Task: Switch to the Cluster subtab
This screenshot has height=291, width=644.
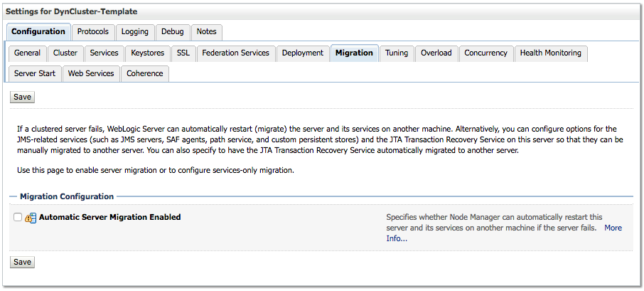Action: (x=65, y=53)
